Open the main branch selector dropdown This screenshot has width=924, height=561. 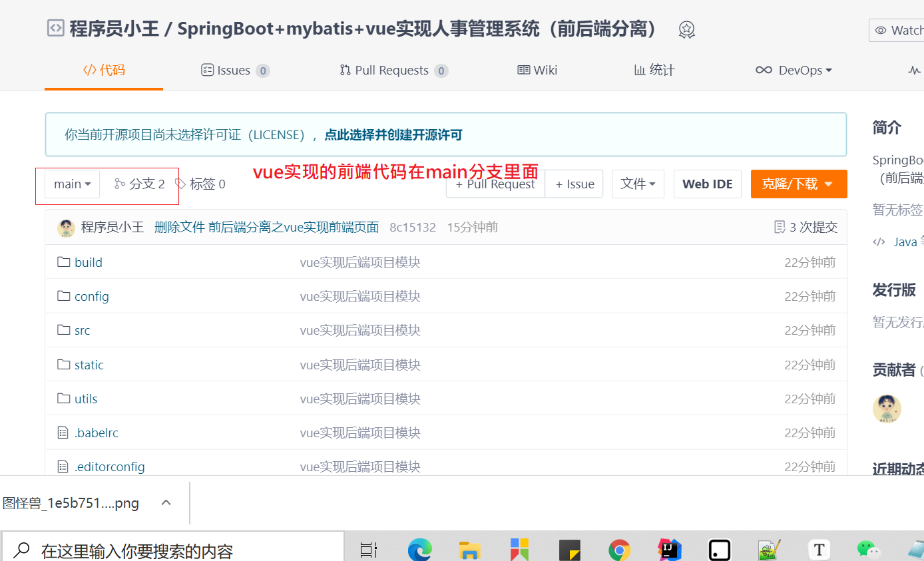[x=72, y=184]
